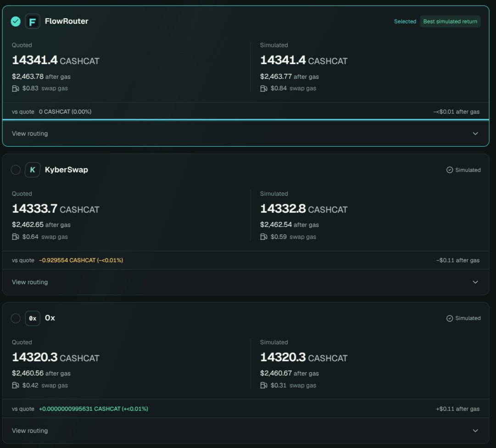This screenshot has width=496, height=448.
Task: Click gas pump icon beside $0.84 swap gas
Action: pyautogui.click(x=264, y=88)
